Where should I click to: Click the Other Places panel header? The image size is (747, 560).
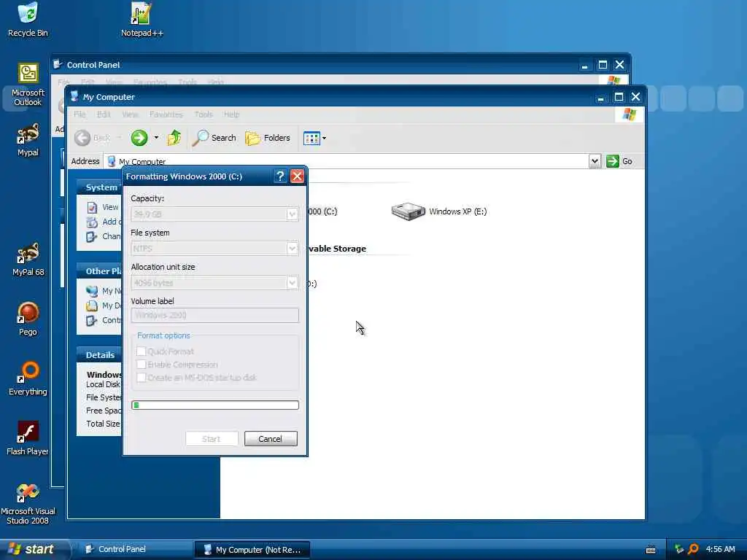pyautogui.click(x=99, y=271)
